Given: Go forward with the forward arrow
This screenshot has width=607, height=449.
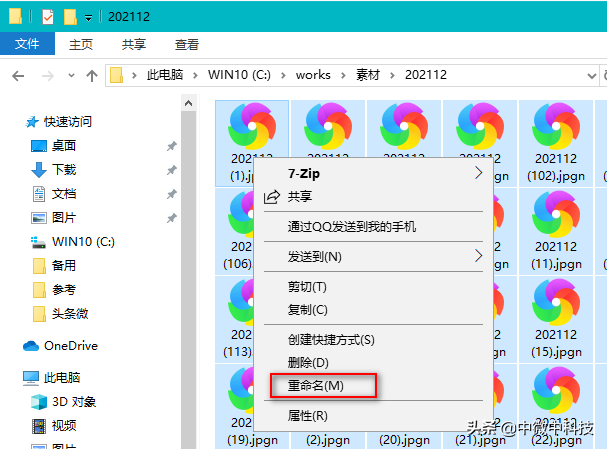Looking at the screenshot, I should point(48,76).
